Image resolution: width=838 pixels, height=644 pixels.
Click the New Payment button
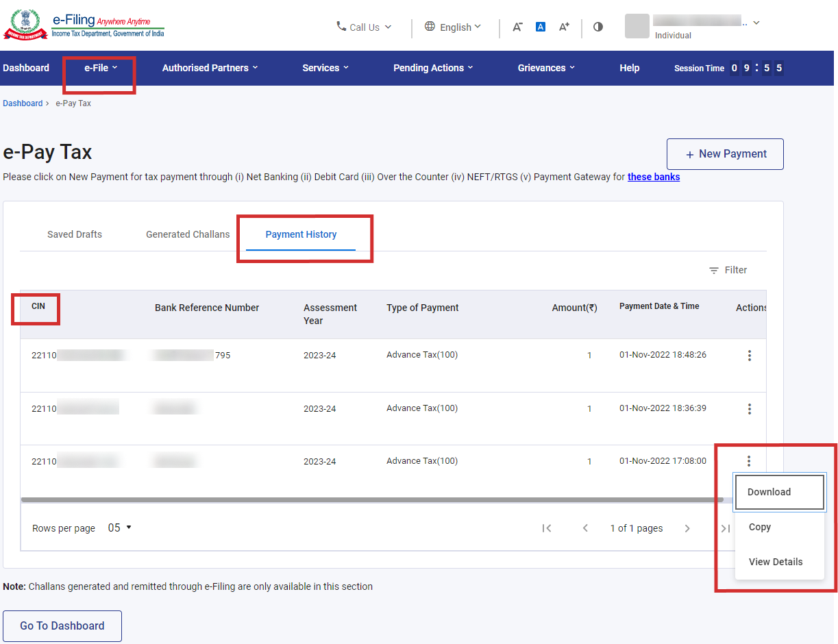click(725, 154)
